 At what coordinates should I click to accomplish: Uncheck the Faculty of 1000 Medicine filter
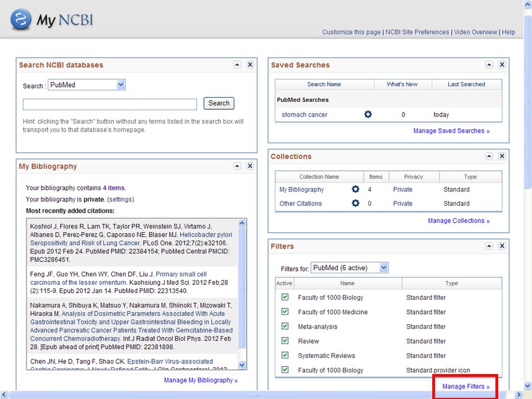(x=285, y=311)
